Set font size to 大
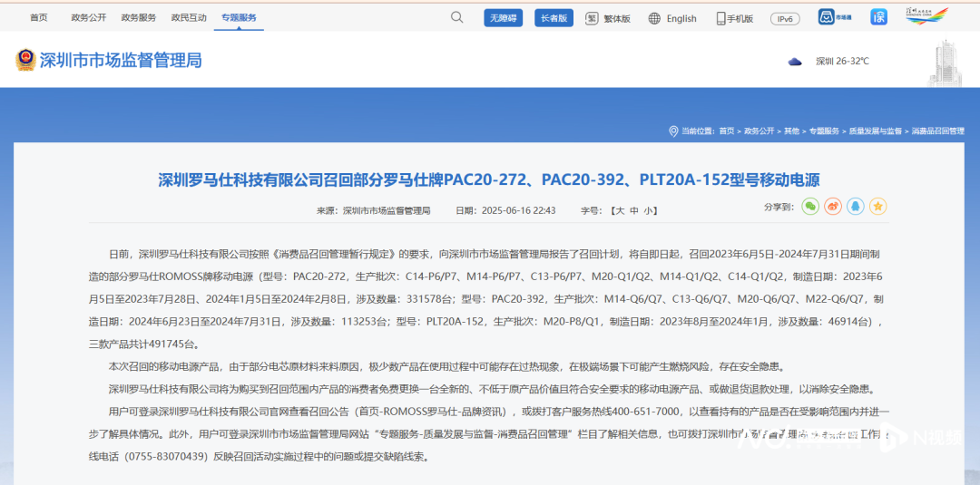This screenshot has height=485, width=980. click(x=619, y=210)
